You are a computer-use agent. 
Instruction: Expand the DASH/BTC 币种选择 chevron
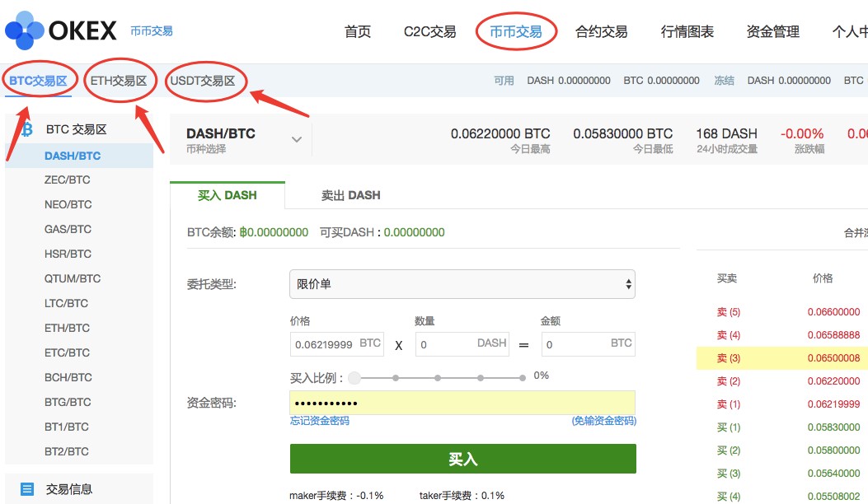297,139
